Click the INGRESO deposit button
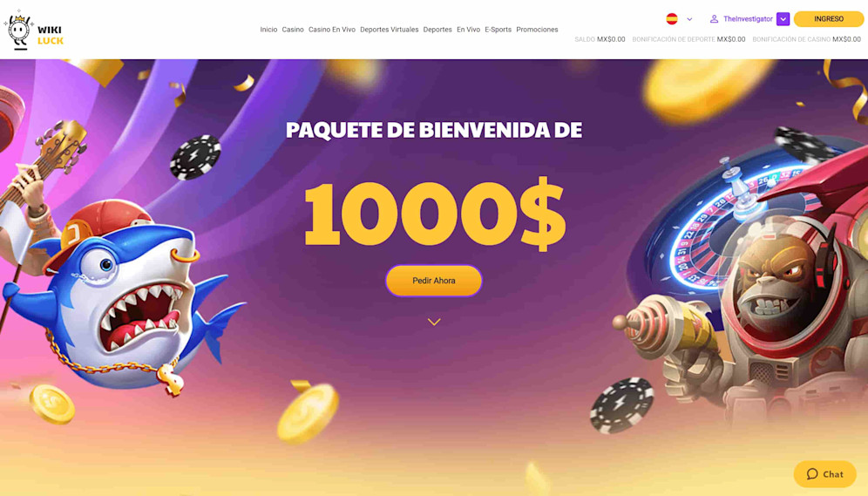Screen dimensions: 868x496 [829, 19]
